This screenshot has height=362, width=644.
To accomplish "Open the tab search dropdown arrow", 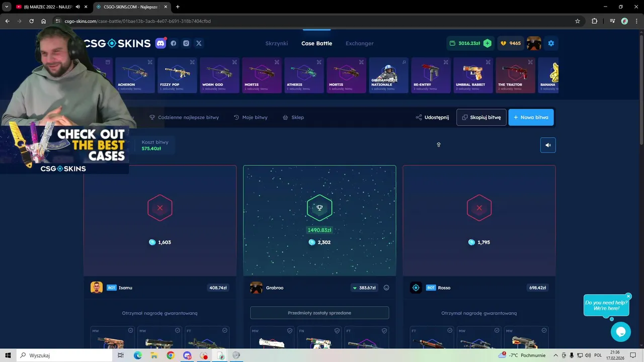I will 7,7.
